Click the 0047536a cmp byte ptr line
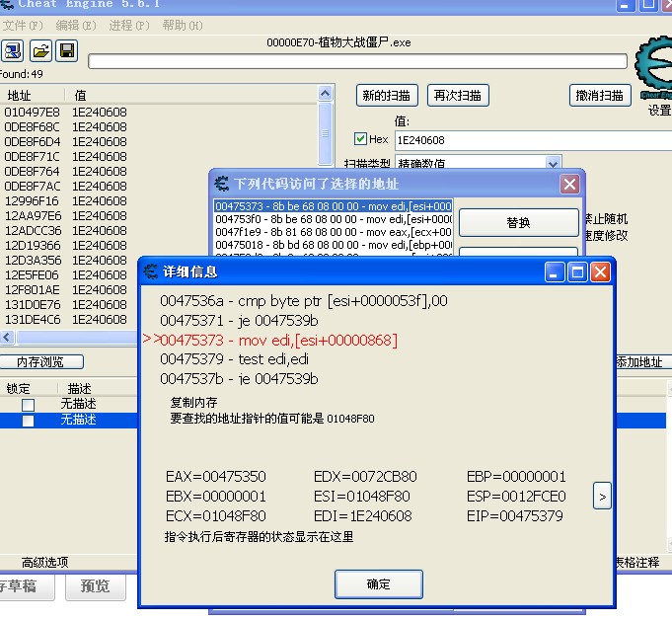672x620 pixels. pyautogui.click(x=304, y=301)
